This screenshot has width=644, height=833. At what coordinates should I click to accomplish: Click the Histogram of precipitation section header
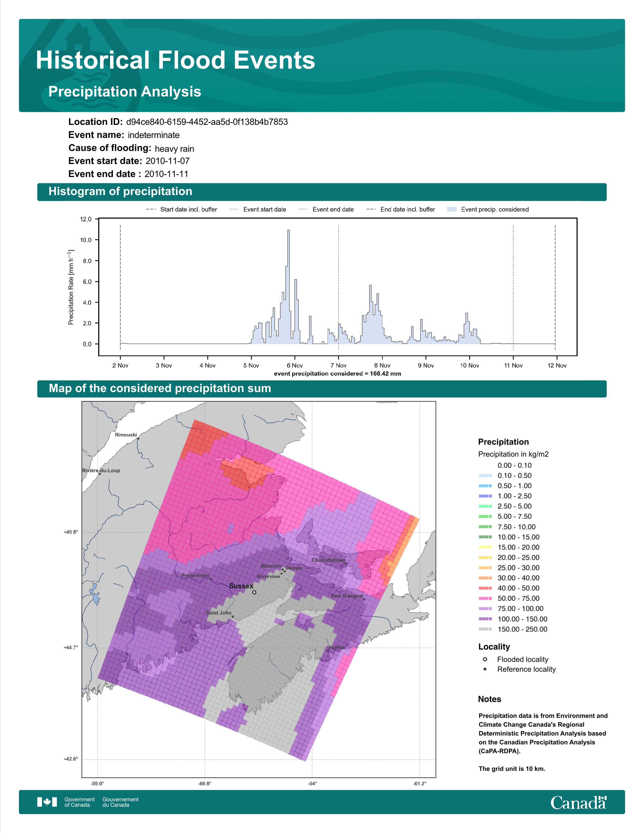point(120,192)
